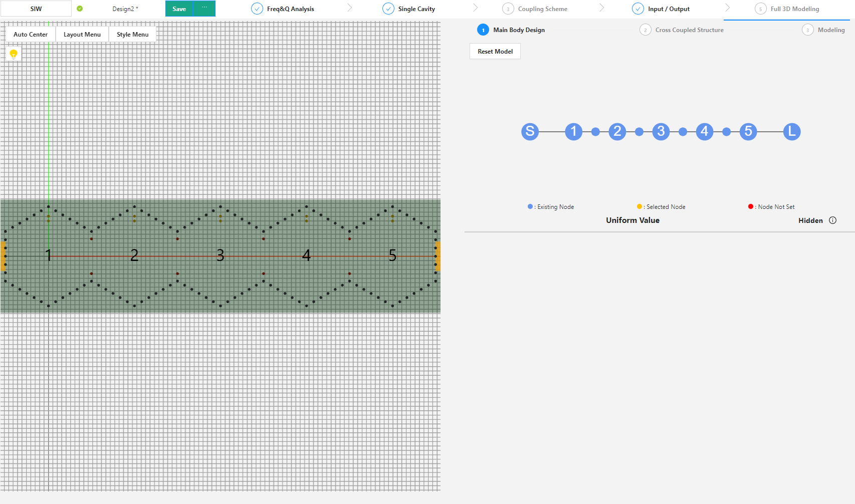Click Reset Model button

tap(495, 51)
